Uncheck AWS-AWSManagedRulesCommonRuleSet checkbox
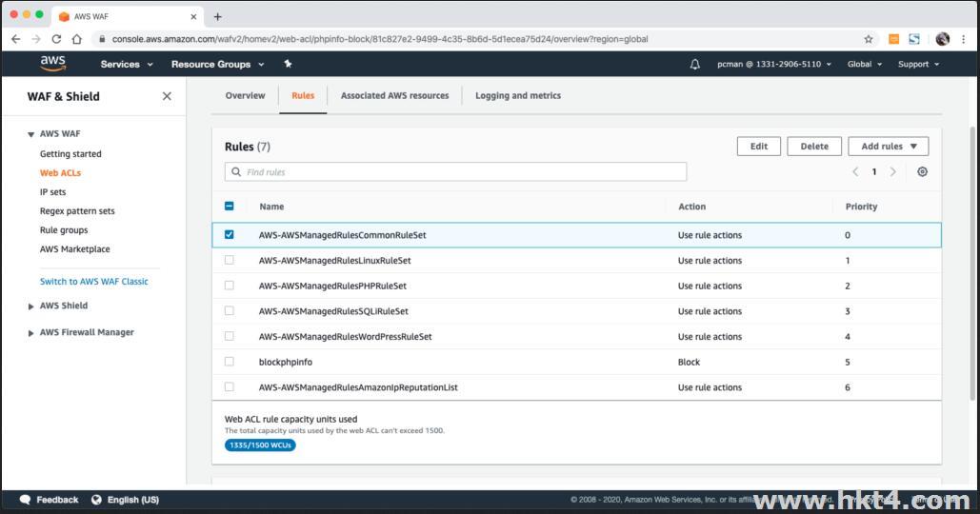 point(230,235)
